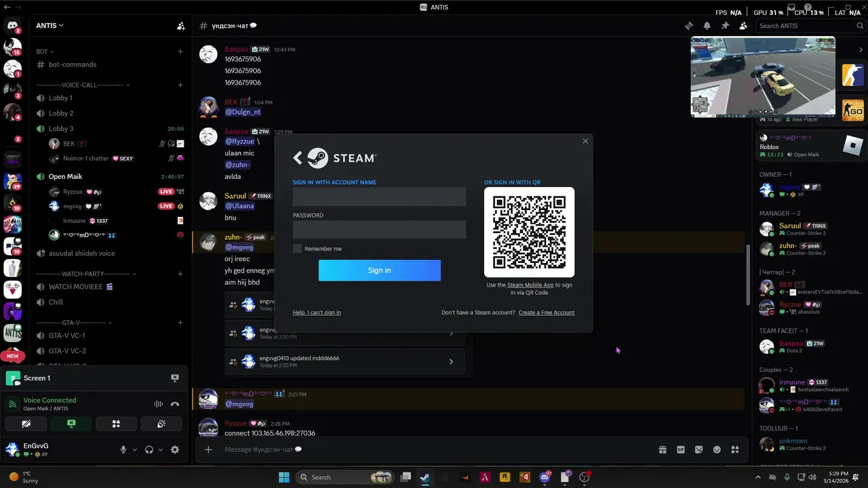This screenshot has width=868, height=488.
Task: Deafen with the headphones icon
Action: pos(149,449)
